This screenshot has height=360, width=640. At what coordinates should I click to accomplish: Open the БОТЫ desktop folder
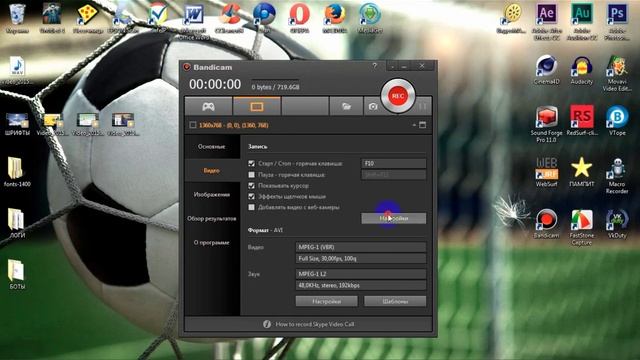pyautogui.click(x=17, y=275)
